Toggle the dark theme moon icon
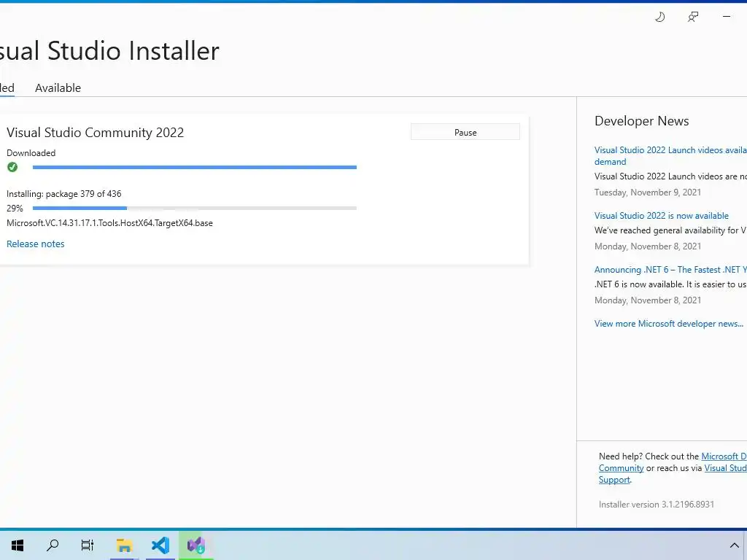Image resolution: width=747 pixels, height=560 pixels. [659, 17]
